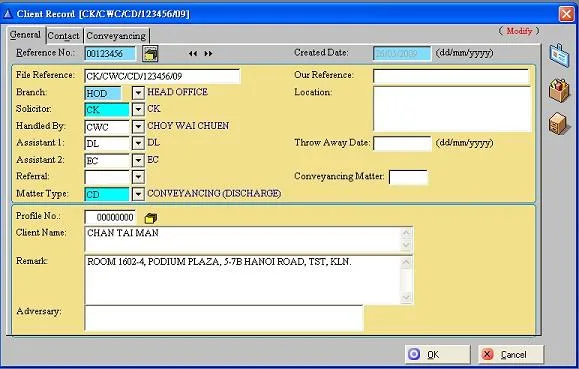Expand the Handled By dropdown
The height and width of the screenshot is (369, 579).
[x=138, y=127]
